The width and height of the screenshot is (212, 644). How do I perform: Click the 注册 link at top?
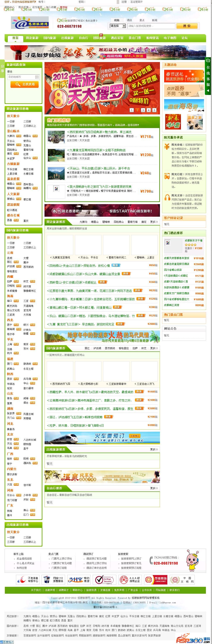[124, 2]
